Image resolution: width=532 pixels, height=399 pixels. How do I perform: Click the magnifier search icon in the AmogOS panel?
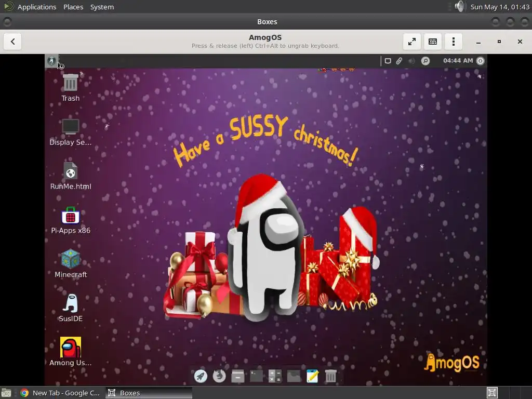[x=425, y=61]
